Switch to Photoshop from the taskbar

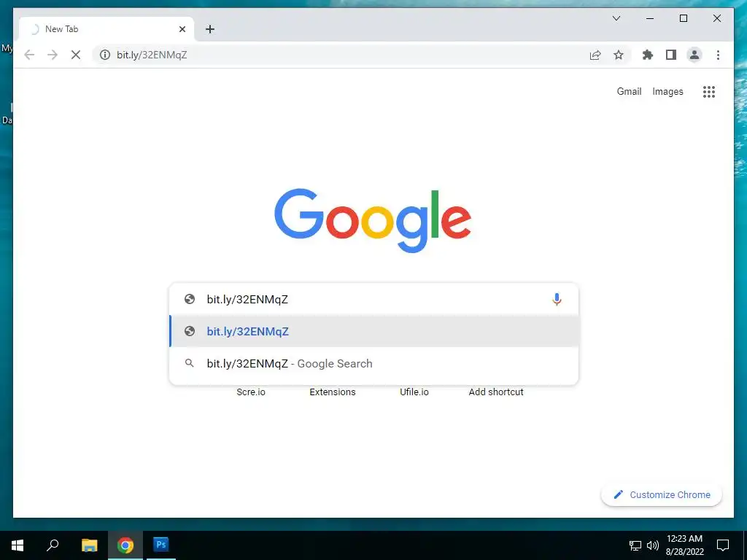coord(161,545)
